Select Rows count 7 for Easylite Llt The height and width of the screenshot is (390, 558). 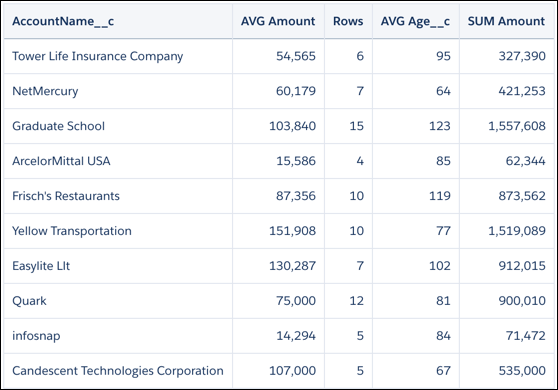click(360, 266)
